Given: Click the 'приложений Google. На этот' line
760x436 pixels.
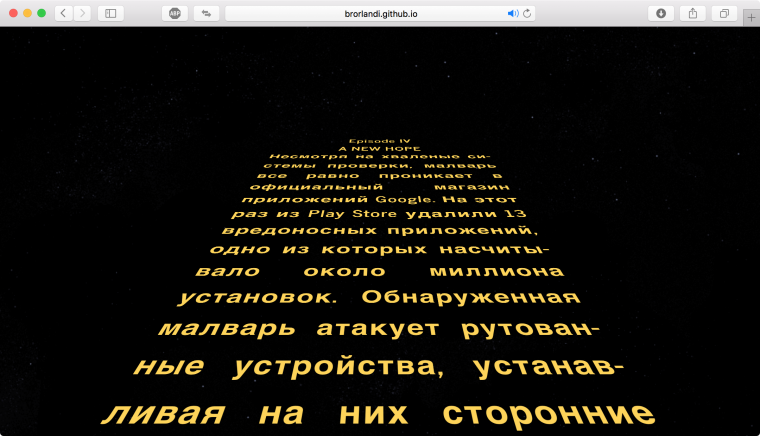Looking at the screenshot, I should (x=380, y=200).
